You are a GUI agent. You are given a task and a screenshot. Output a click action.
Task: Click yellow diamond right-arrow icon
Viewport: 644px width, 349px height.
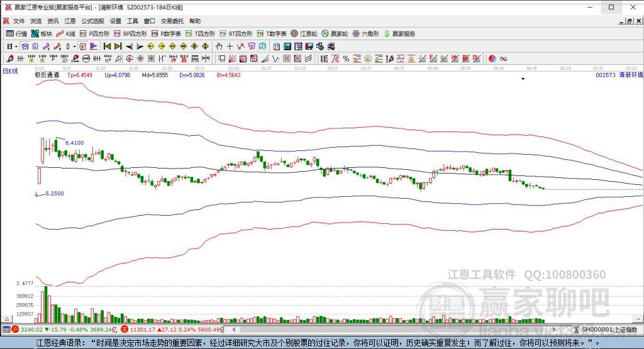click(x=162, y=47)
